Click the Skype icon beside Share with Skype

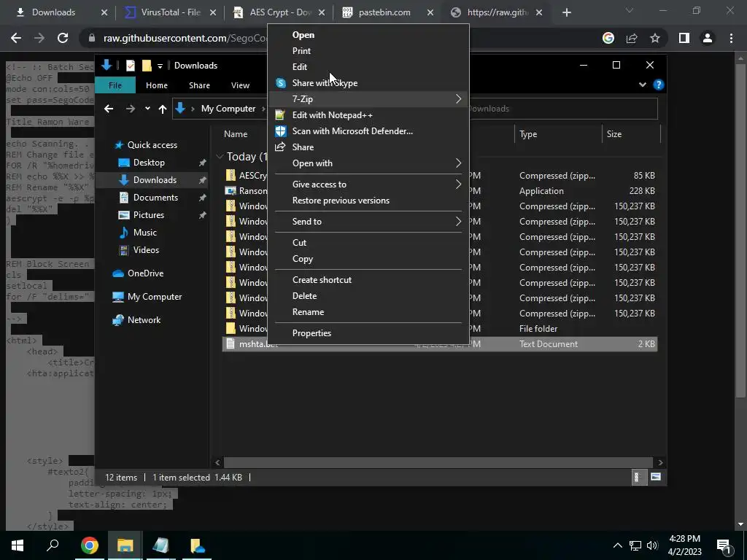tap(281, 83)
